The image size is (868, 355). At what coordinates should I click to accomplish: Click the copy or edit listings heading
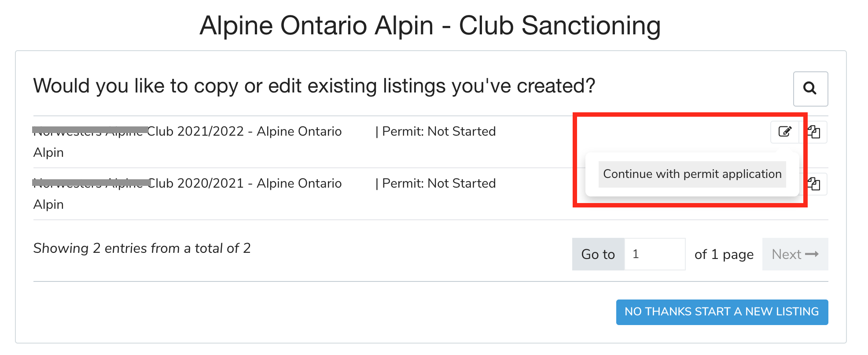[314, 86]
